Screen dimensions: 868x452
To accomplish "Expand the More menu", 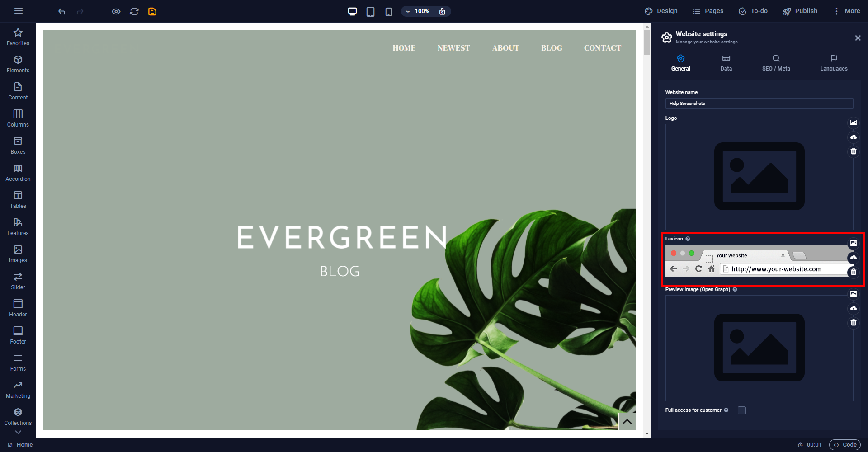I will coord(847,11).
